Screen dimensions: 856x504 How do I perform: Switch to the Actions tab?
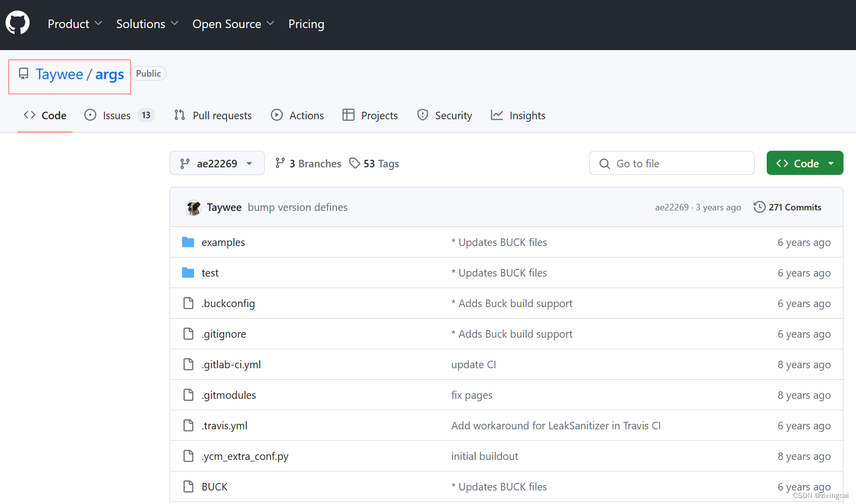click(x=297, y=115)
